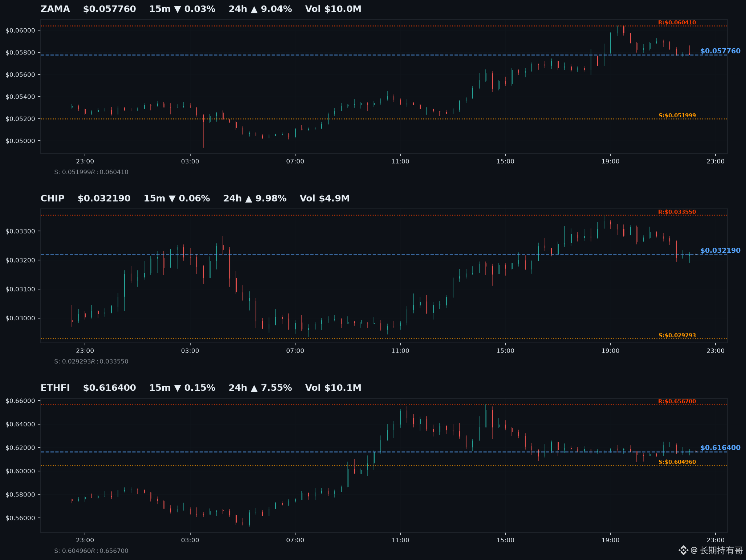
Task: Click the footer S: 0.029293 R: 0.033550 text
Action: [91, 361]
